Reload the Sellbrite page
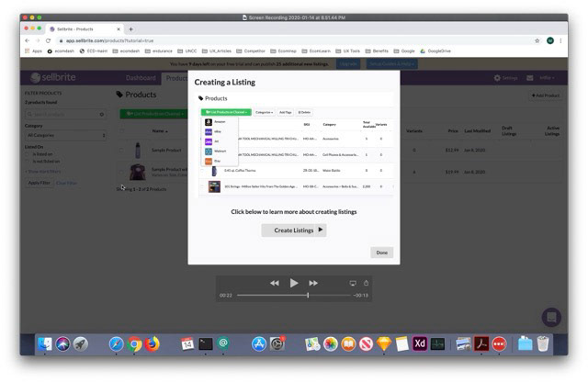 48,40
